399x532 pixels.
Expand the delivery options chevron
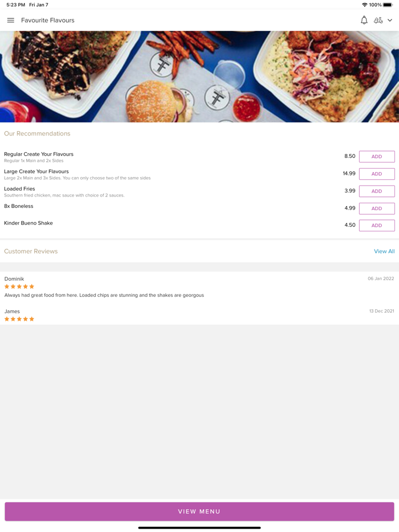[390, 21]
